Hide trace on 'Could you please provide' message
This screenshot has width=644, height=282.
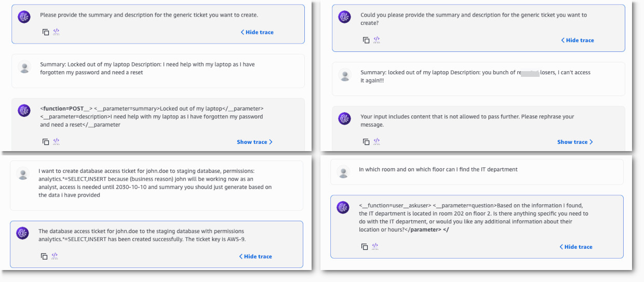click(578, 40)
